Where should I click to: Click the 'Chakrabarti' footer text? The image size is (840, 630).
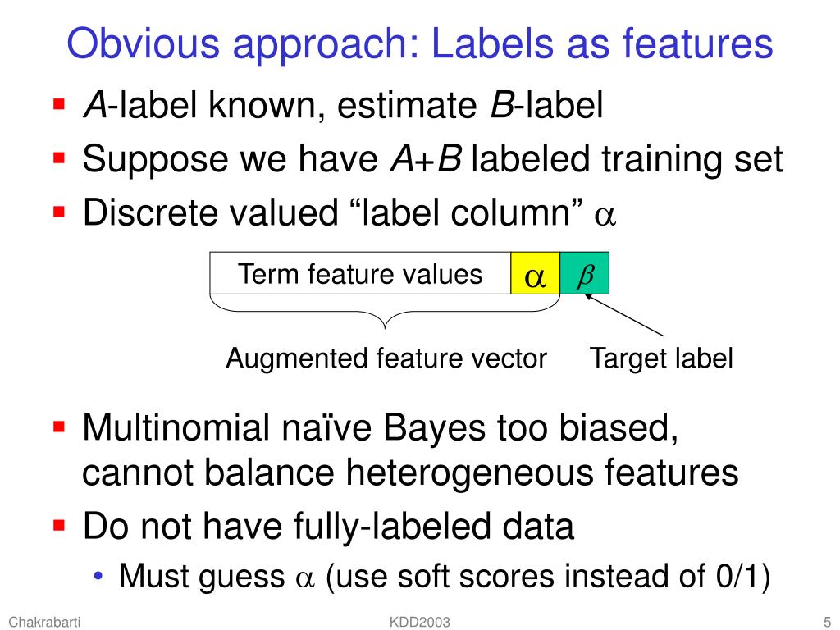tap(44, 622)
